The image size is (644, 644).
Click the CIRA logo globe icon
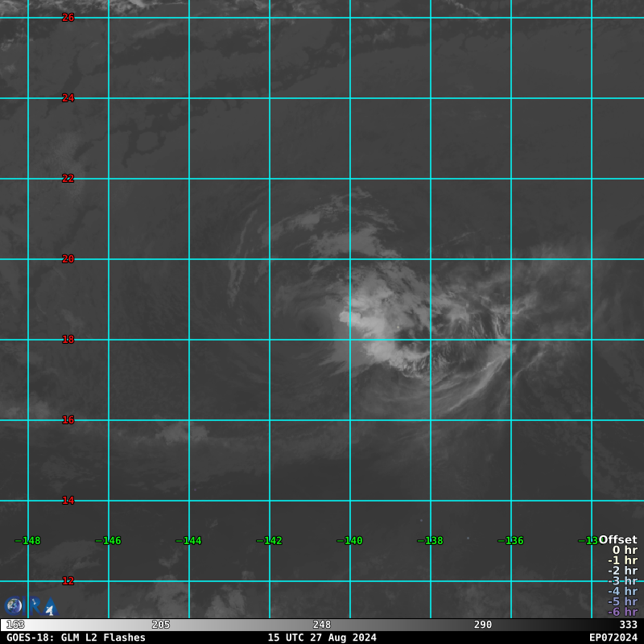pyautogui.click(x=14, y=606)
